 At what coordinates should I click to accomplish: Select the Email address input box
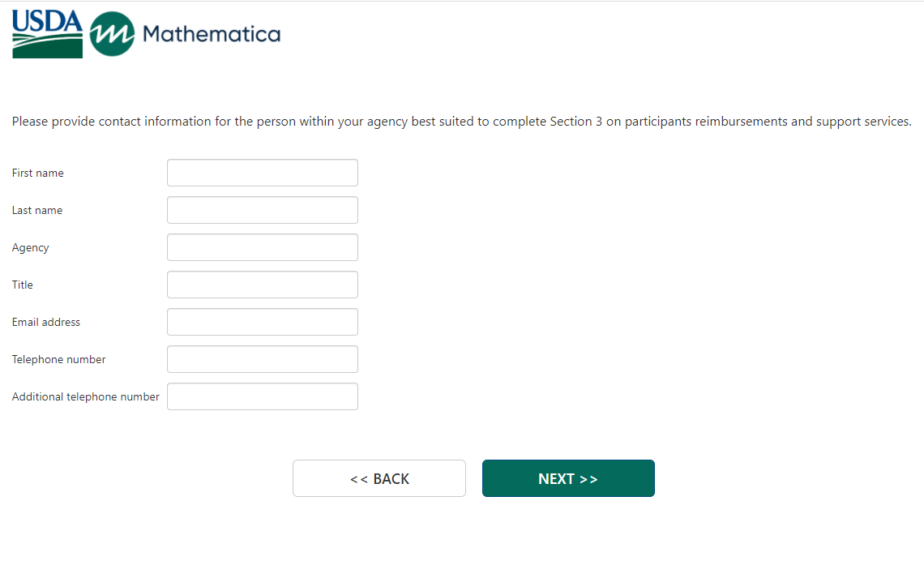(262, 322)
